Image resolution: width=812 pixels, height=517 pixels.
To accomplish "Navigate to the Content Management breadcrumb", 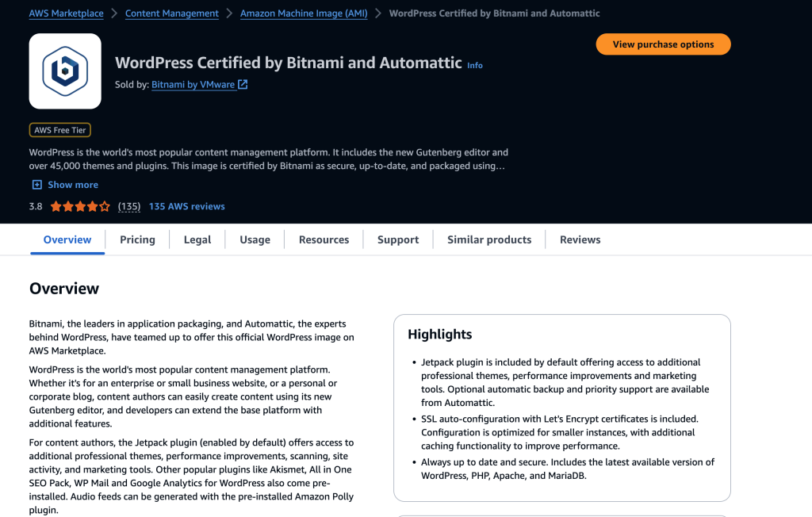I will pos(171,13).
